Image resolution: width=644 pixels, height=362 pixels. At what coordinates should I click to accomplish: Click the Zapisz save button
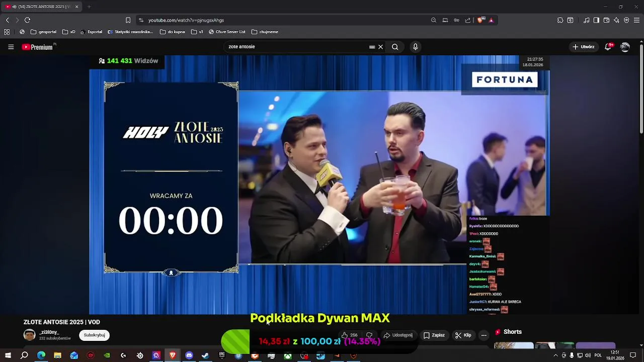(x=434, y=335)
